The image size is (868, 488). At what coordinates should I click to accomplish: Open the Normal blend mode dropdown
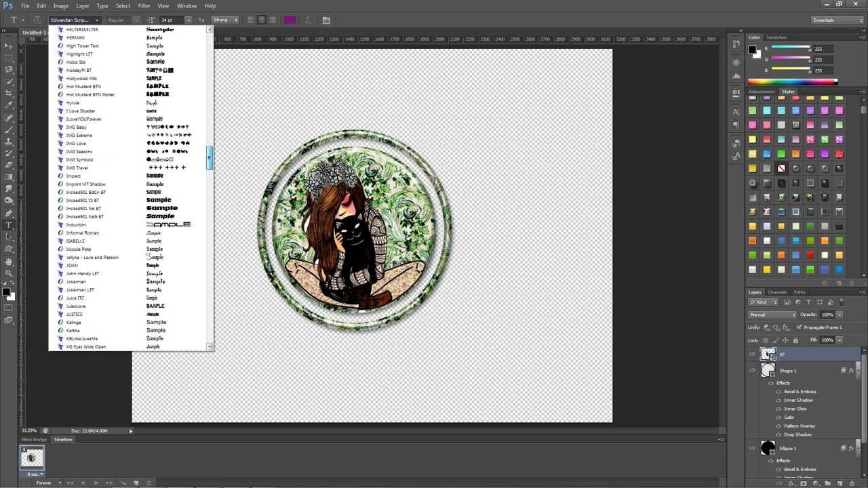(x=772, y=314)
